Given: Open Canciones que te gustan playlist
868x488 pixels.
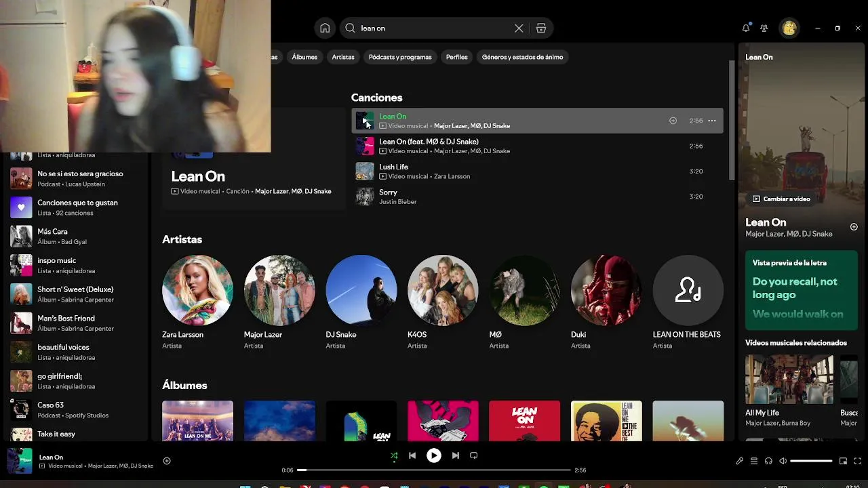Looking at the screenshot, I should 75,207.
